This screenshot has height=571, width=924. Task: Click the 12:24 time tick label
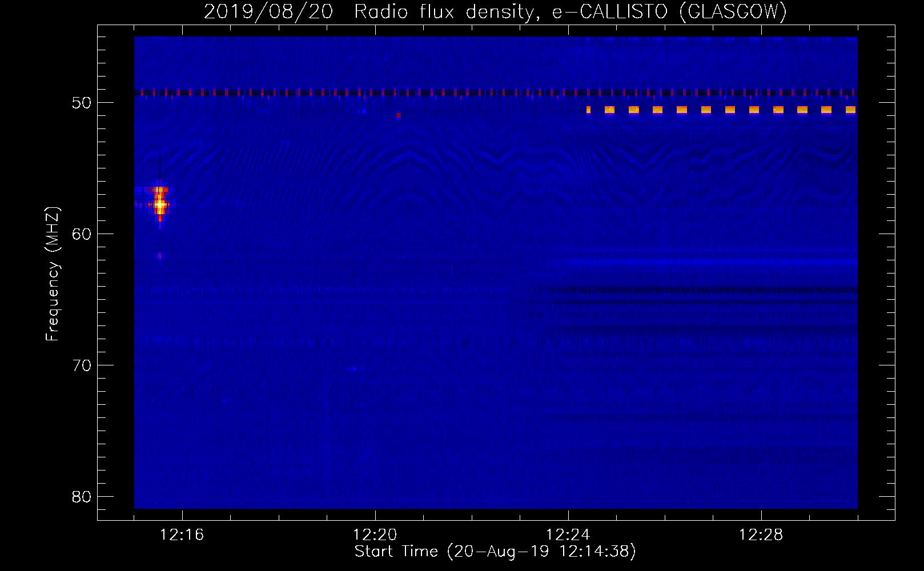568,535
